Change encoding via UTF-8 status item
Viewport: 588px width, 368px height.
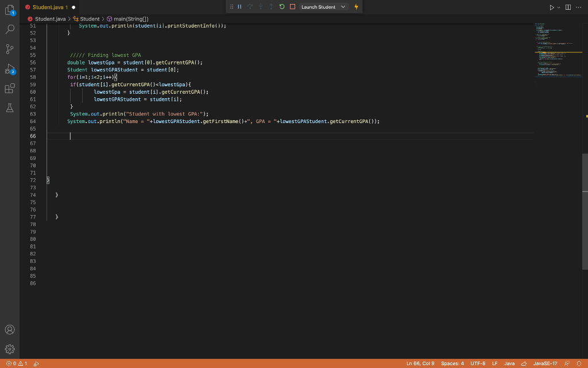click(478, 363)
